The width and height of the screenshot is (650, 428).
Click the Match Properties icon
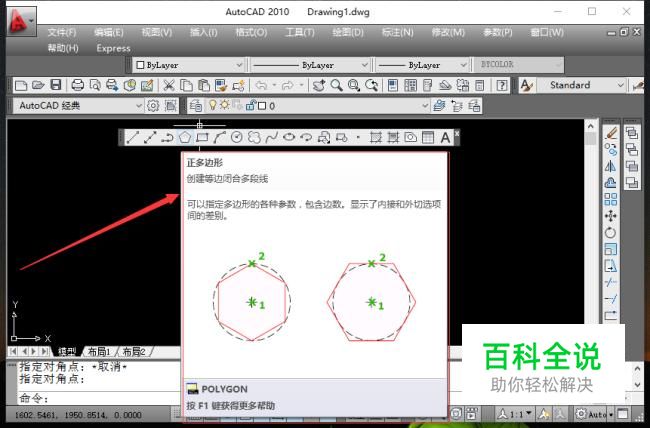(221, 85)
